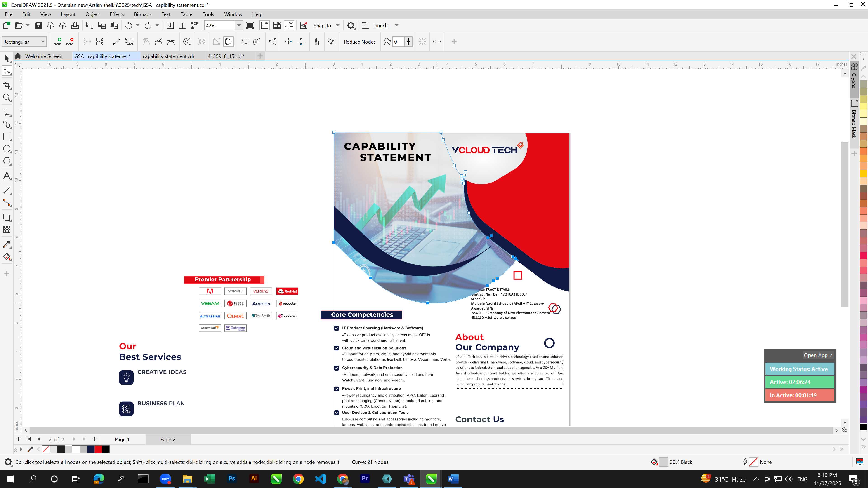Click Convert to Curve icon
This screenshot has height=488, width=868.
pyautogui.click(x=129, y=42)
